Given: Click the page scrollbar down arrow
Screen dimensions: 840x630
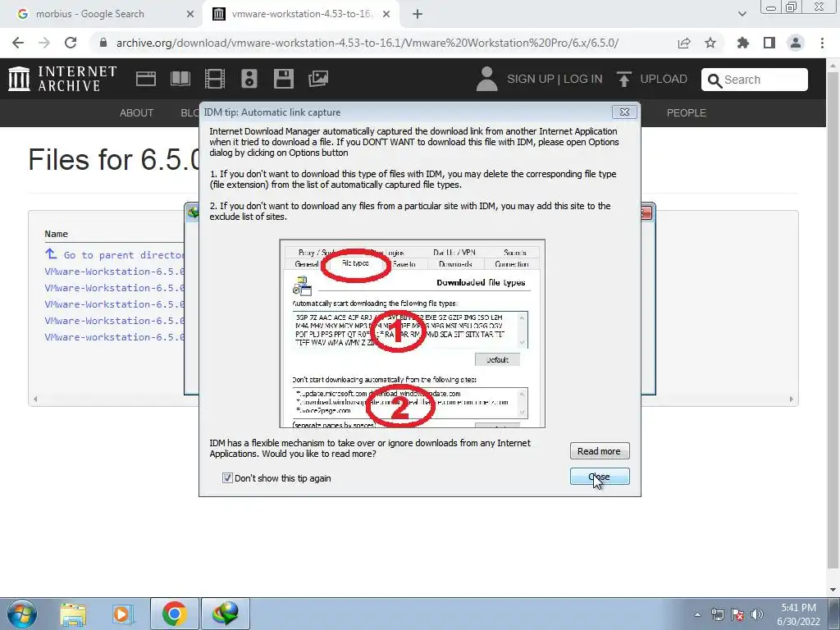Looking at the screenshot, I should tap(833, 590).
